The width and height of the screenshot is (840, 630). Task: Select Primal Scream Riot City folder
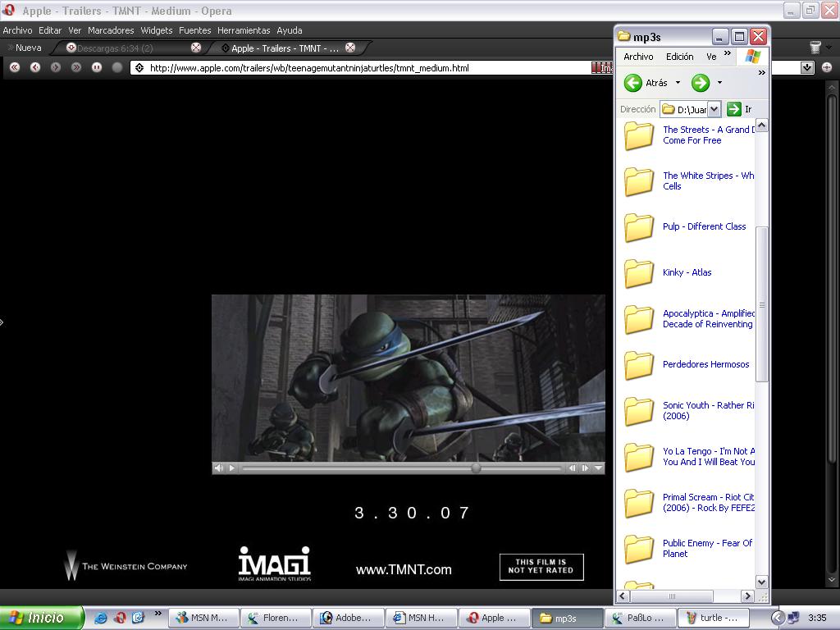[x=691, y=503]
